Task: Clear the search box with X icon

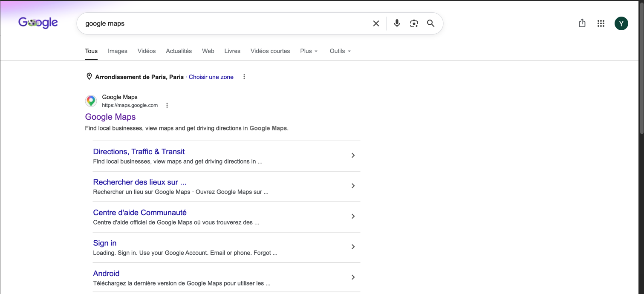Action: (x=376, y=23)
